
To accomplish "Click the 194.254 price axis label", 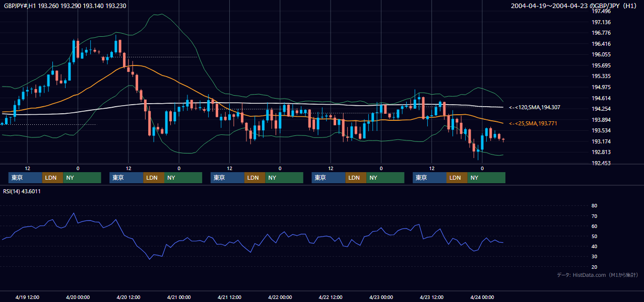I will [x=601, y=109].
